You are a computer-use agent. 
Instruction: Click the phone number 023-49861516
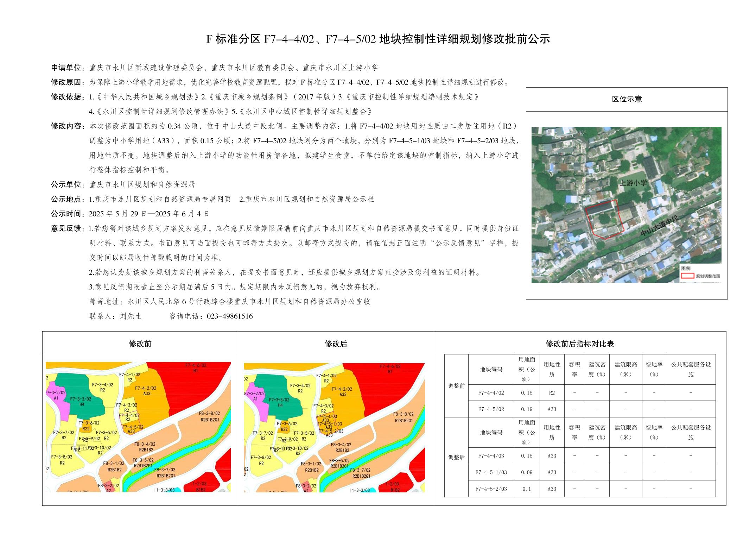(230, 316)
